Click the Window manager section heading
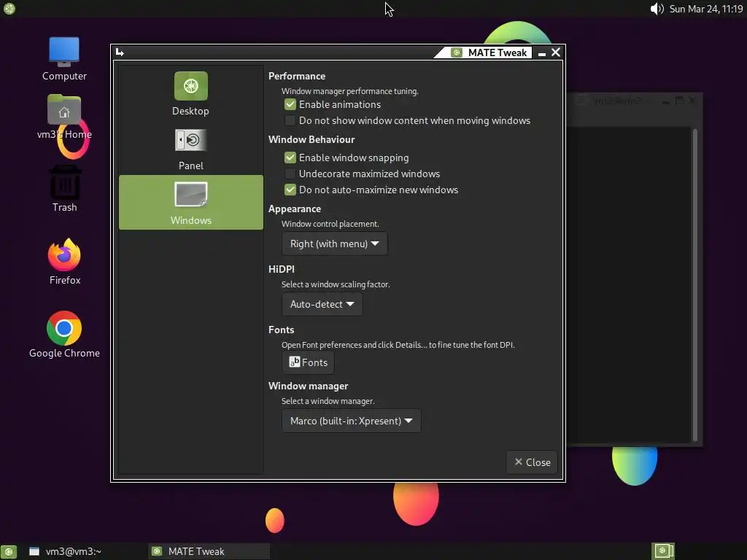 coord(309,386)
